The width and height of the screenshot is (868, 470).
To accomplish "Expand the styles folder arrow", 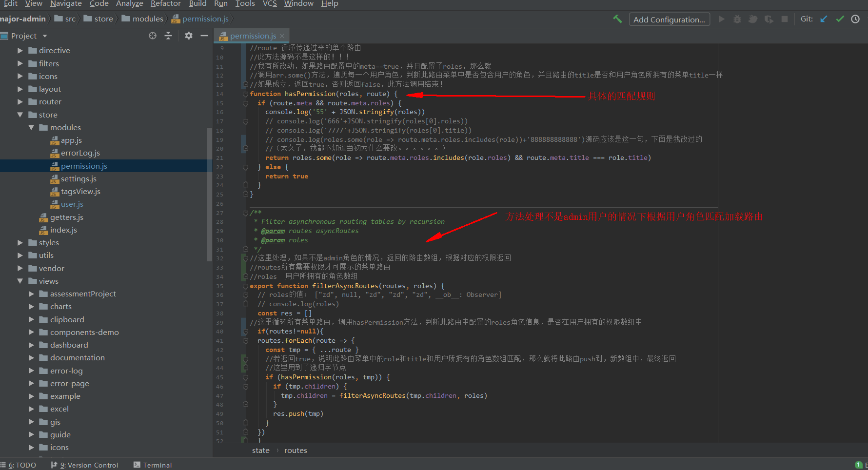I will 20,243.
